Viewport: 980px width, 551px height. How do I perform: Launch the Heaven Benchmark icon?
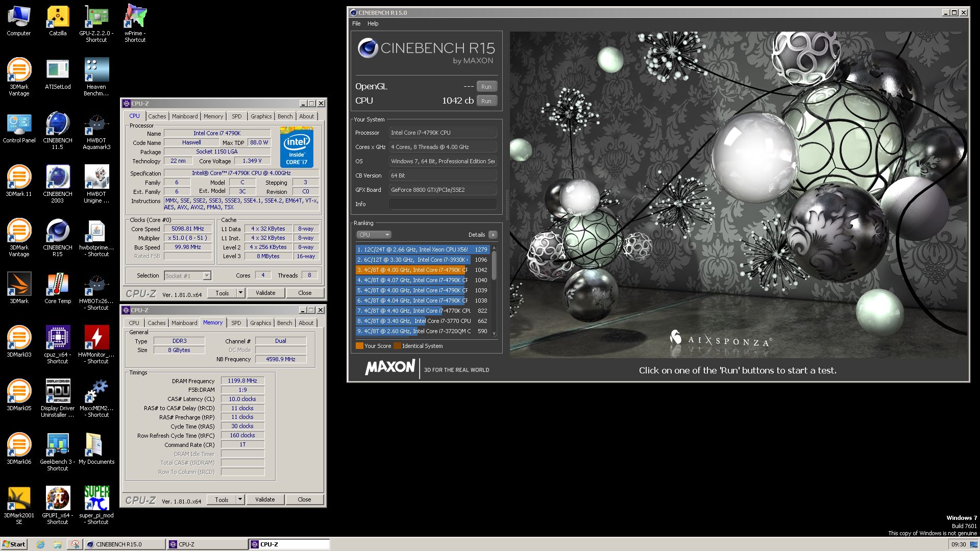[96, 77]
